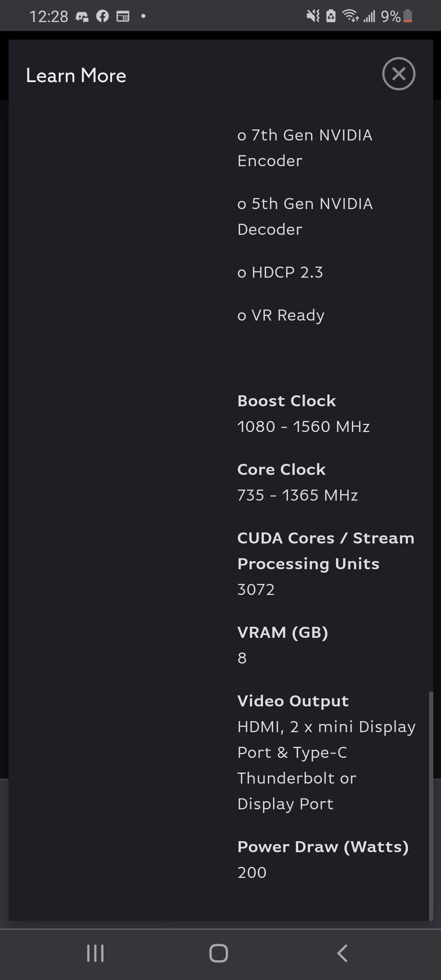Tap the battery level icon

click(x=408, y=16)
